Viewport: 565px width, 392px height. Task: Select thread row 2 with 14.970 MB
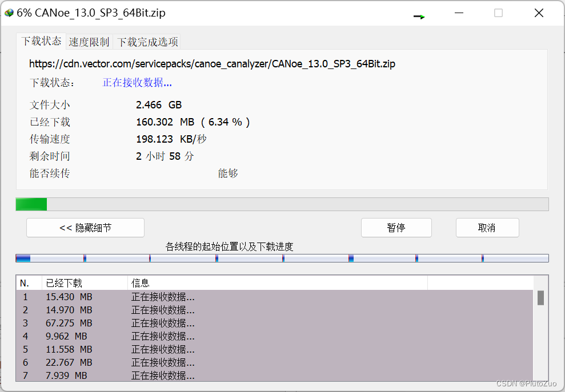pos(275,310)
